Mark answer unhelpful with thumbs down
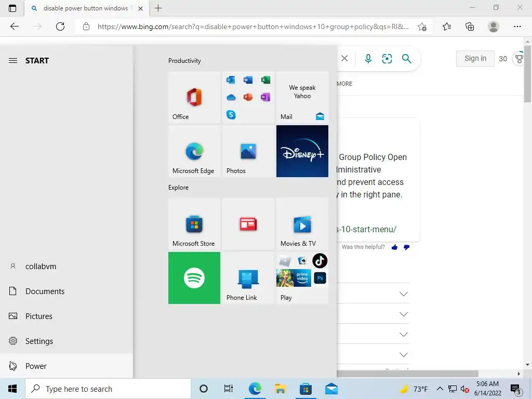This screenshot has width=532, height=399. (x=406, y=247)
